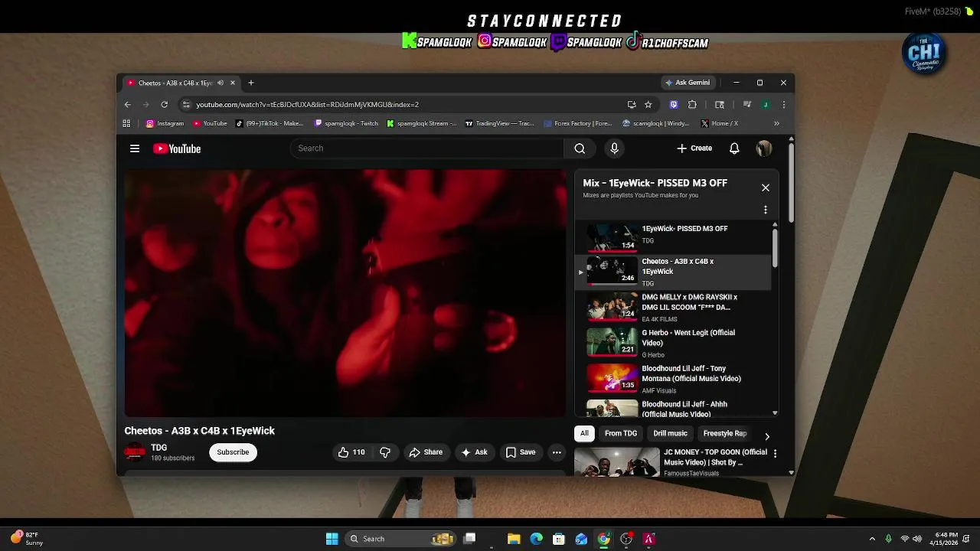Click the Chrome address bar URL
Image resolution: width=980 pixels, height=551 pixels.
(307, 104)
